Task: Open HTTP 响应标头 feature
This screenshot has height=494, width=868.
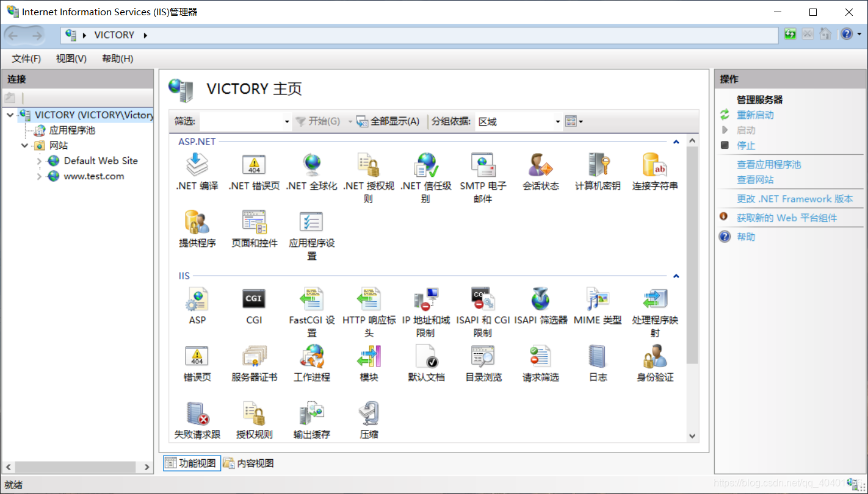Action: pos(369,299)
